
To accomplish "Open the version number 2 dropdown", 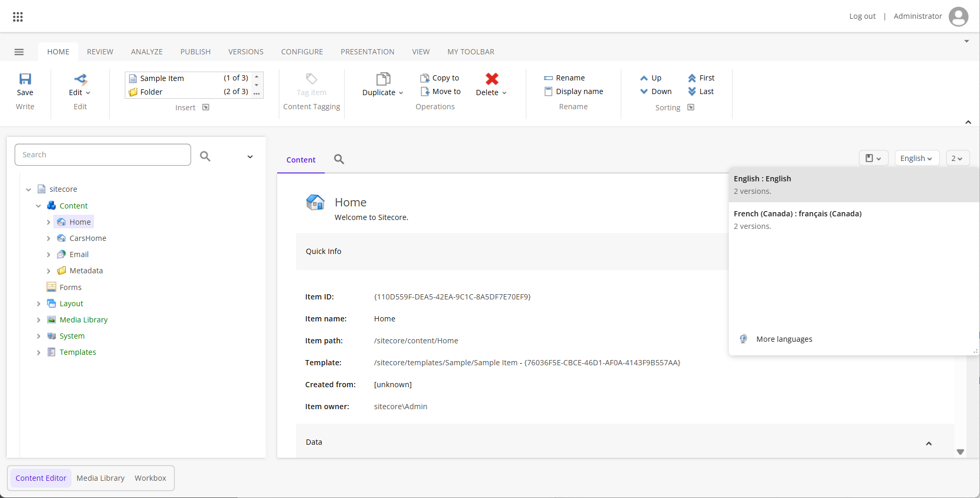I will coord(958,158).
